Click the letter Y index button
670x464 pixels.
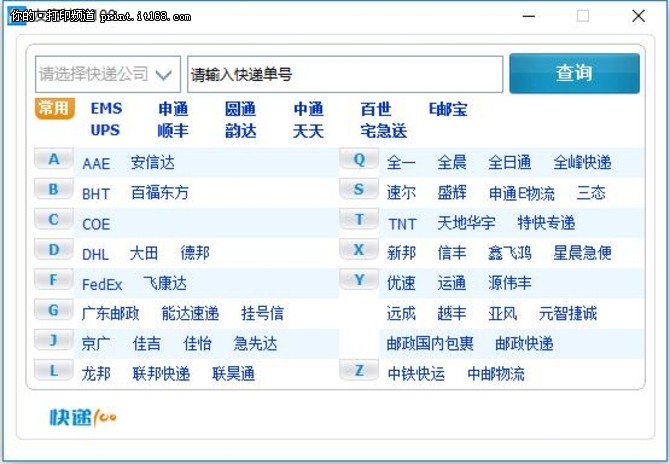click(359, 280)
